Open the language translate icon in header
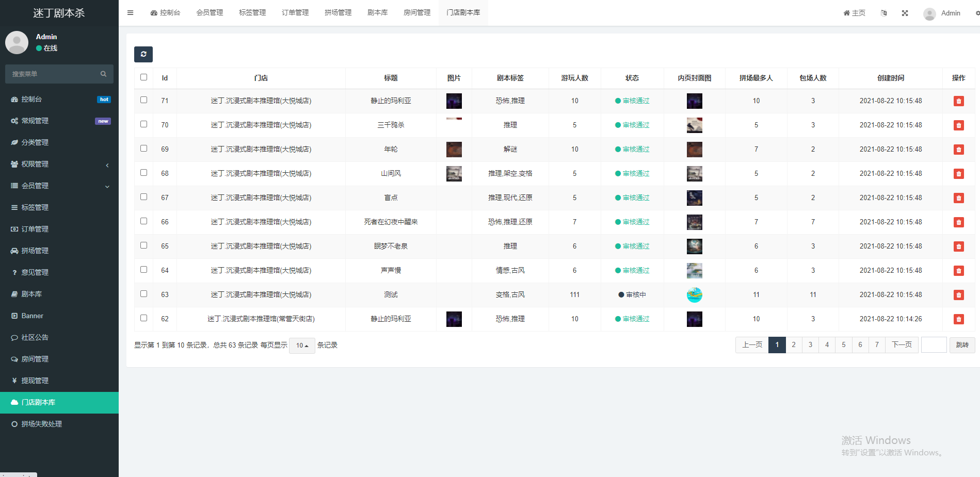The height and width of the screenshot is (477, 980). click(x=883, y=13)
